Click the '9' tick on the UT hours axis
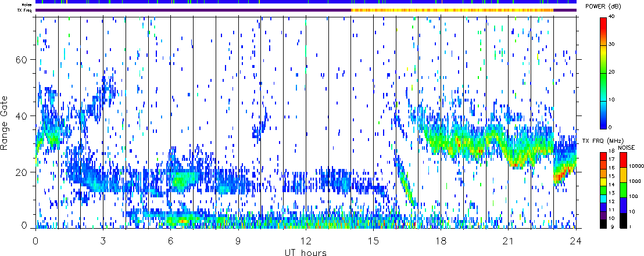 pos(238,240)
